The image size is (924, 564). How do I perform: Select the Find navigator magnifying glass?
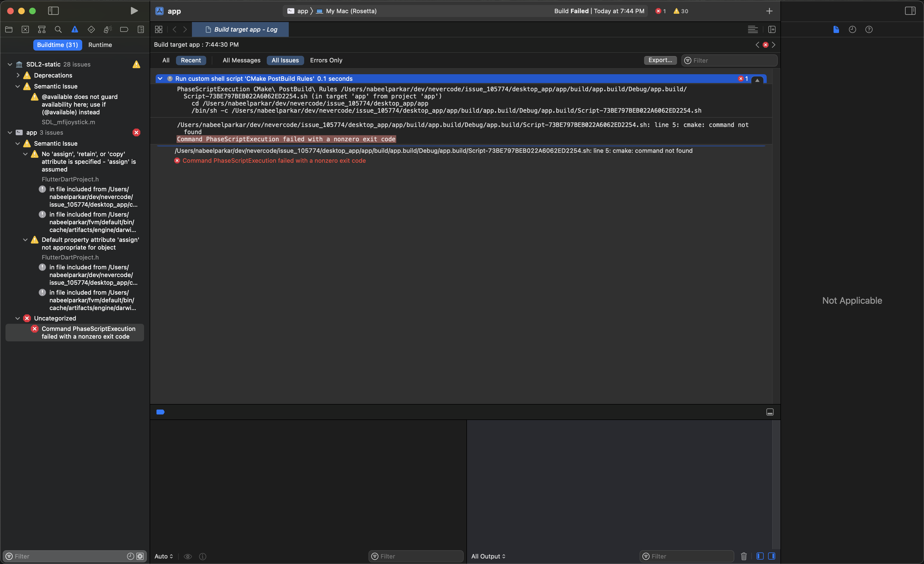click(58, 29)
